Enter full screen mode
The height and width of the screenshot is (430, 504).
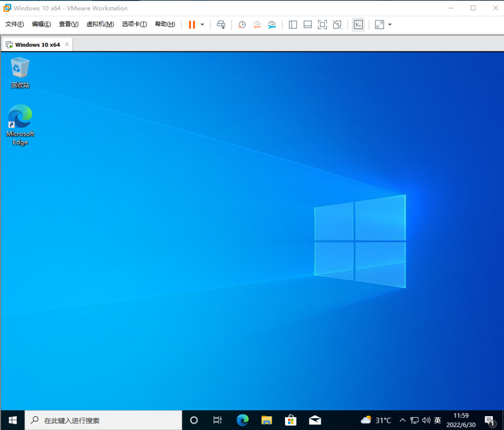tap(322, 24)
